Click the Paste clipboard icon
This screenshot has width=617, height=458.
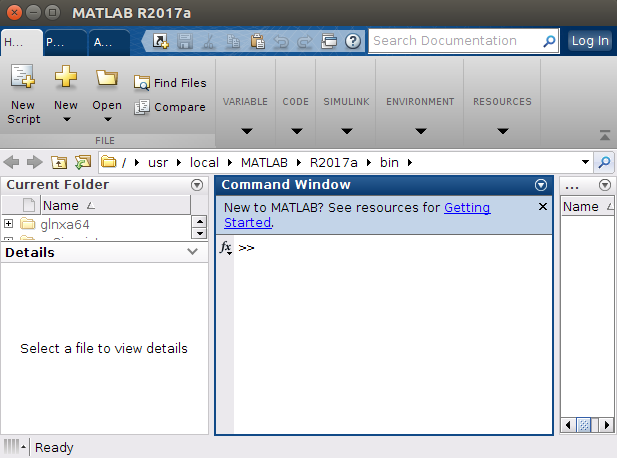point(257,41)
